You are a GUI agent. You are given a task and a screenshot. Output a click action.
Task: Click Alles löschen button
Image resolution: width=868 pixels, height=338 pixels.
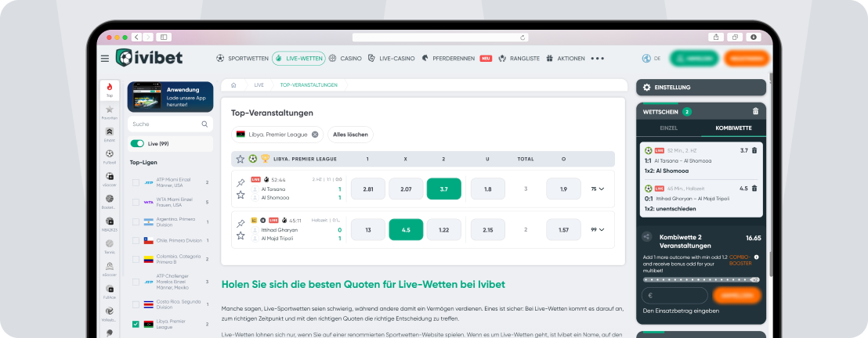350,135
